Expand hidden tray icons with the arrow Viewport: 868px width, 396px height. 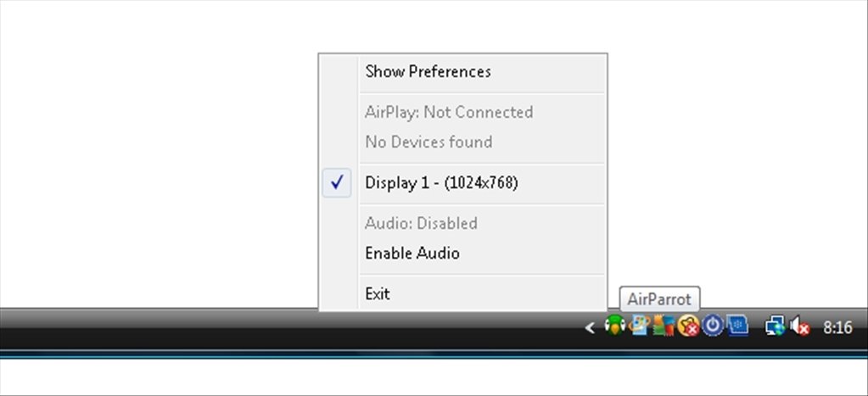click(x=590, y=328)
